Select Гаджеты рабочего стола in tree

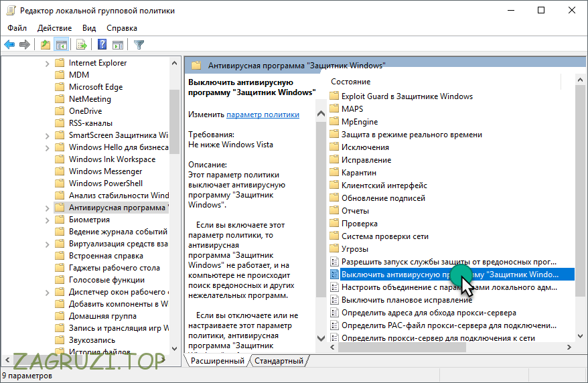point(114,268)
